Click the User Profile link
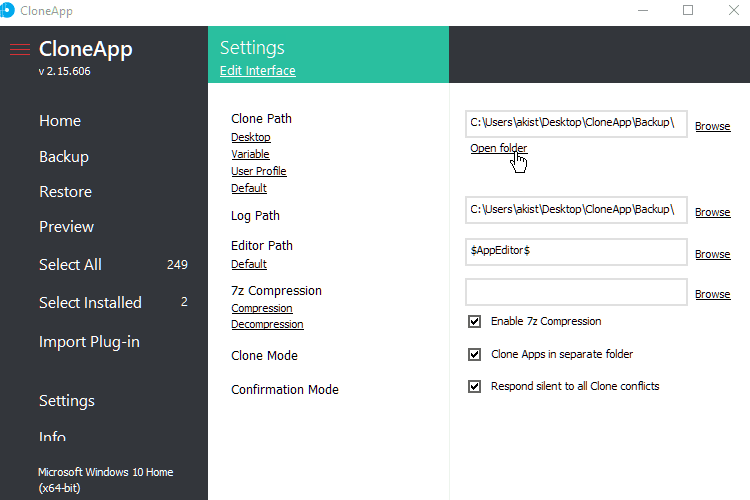Viewport: 750px width, 500px height. (259, 171)
